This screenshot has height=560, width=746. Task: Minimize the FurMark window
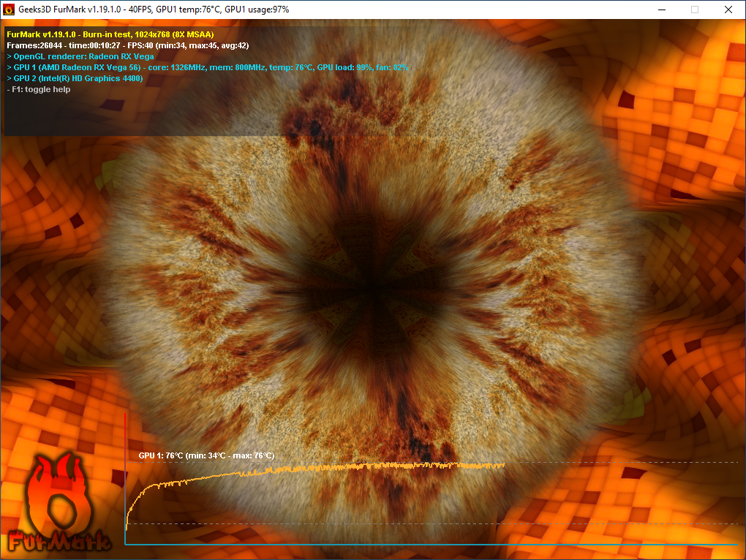tap(662, 10)
